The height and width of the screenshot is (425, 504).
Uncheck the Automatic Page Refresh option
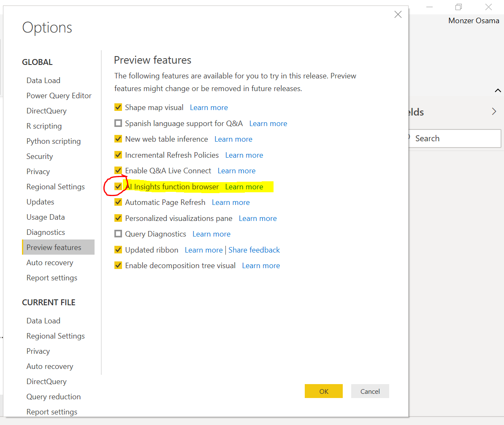point(118,202)
